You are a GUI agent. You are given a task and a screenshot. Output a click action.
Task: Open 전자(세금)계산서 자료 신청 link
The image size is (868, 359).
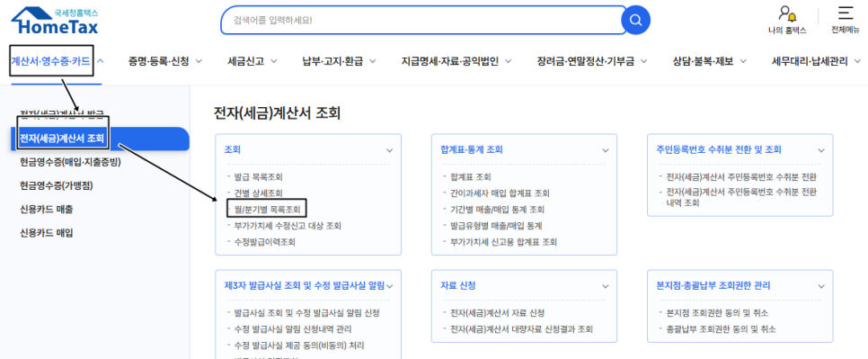coord(497,313)
